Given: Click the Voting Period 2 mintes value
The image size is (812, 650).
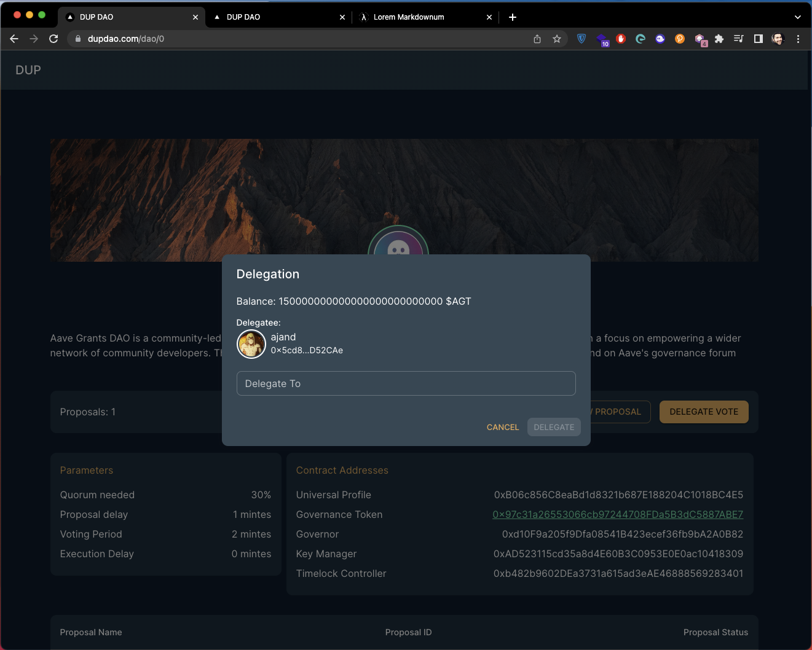Looking at the screenshot, I should 251,534.
